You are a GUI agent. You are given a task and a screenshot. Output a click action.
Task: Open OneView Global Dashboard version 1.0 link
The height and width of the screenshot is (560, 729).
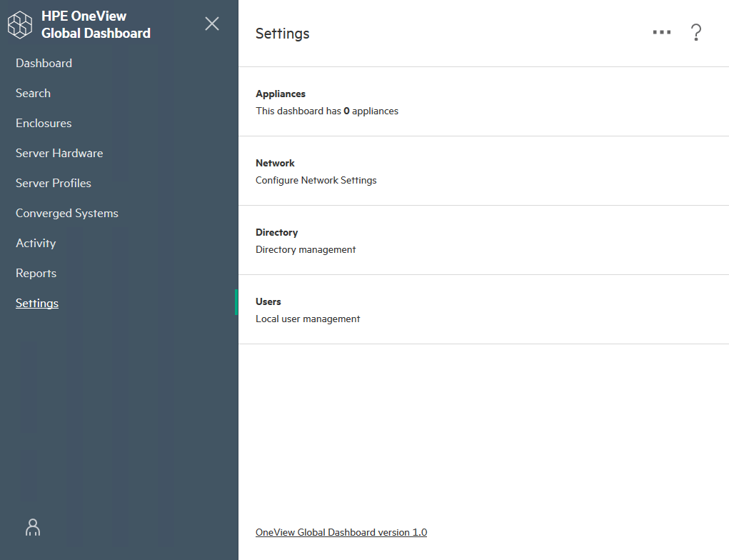coord(341,532)
